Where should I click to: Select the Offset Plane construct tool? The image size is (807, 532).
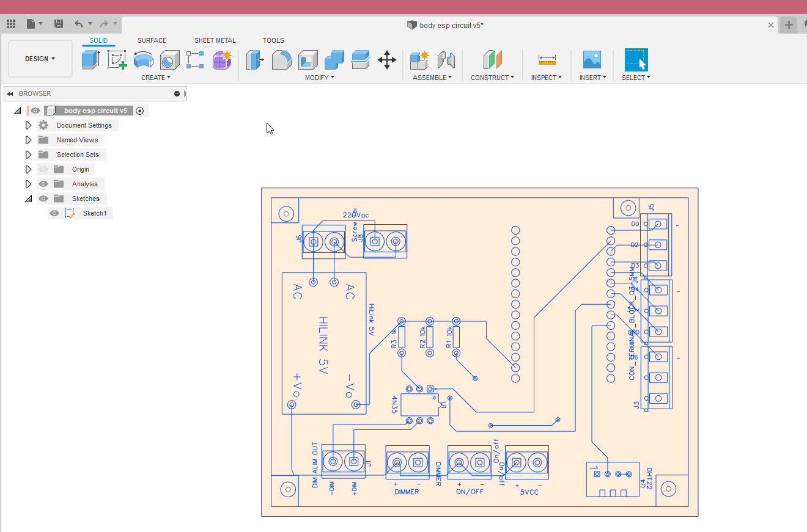click(492, 60)
